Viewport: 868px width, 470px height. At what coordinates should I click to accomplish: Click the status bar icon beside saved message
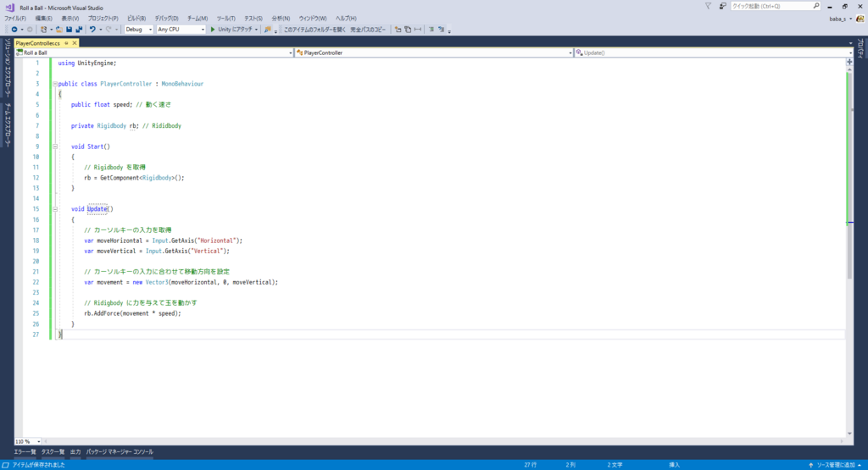point(6,465)
